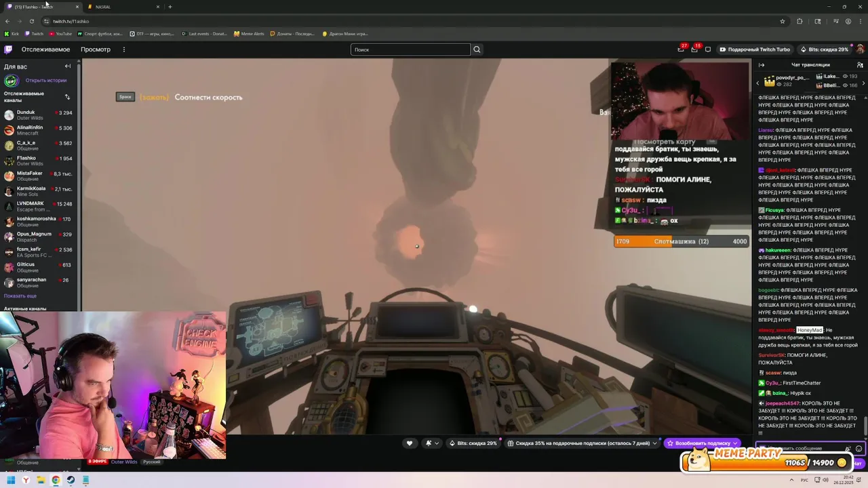Screen dimensions: 868x488
Task: Go back in the browser
Action: pos(7,21)
